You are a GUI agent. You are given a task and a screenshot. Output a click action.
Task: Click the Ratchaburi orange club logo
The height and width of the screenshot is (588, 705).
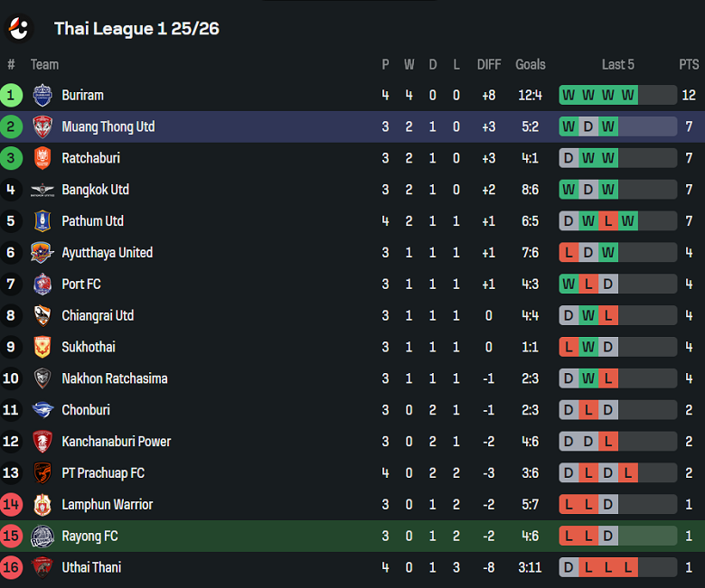click(x=42, y=158)
